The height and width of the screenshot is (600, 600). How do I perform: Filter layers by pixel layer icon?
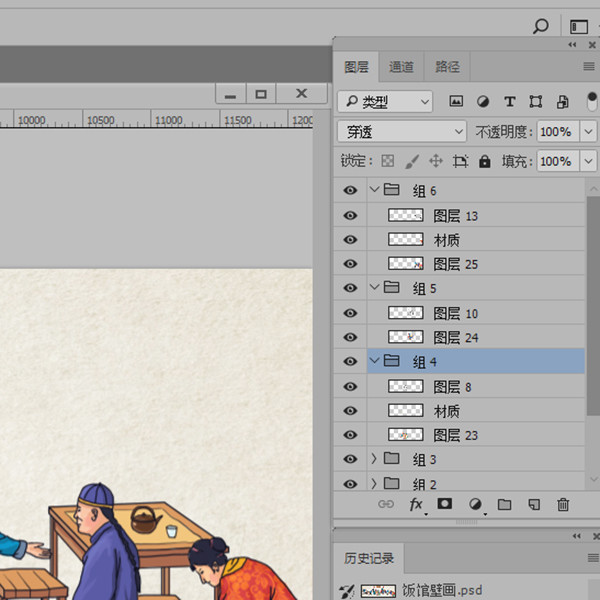(456, 101)
